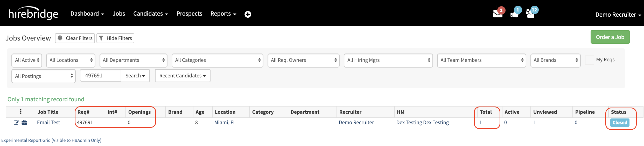
Task: Expand the All Req. Owners filter
Action: 304,60
